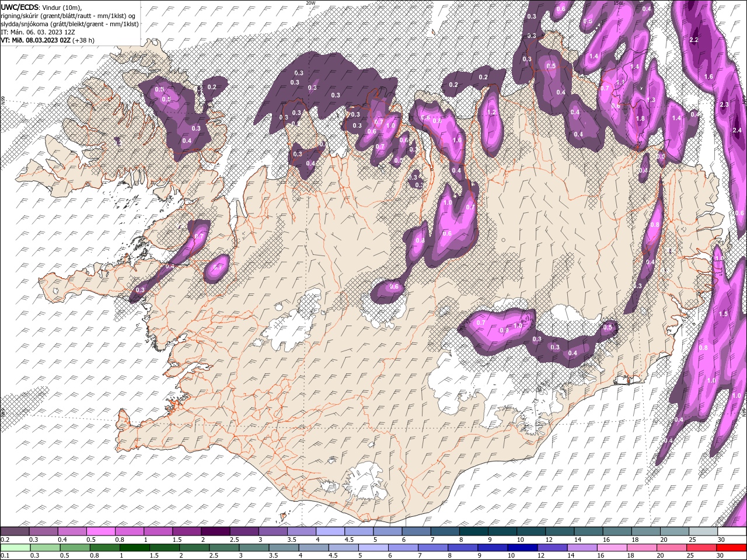Viewport: 747px width, 560px height.
Task: Select upper legend dark teal swatch between 8 and 9
Action: [474, 531]
